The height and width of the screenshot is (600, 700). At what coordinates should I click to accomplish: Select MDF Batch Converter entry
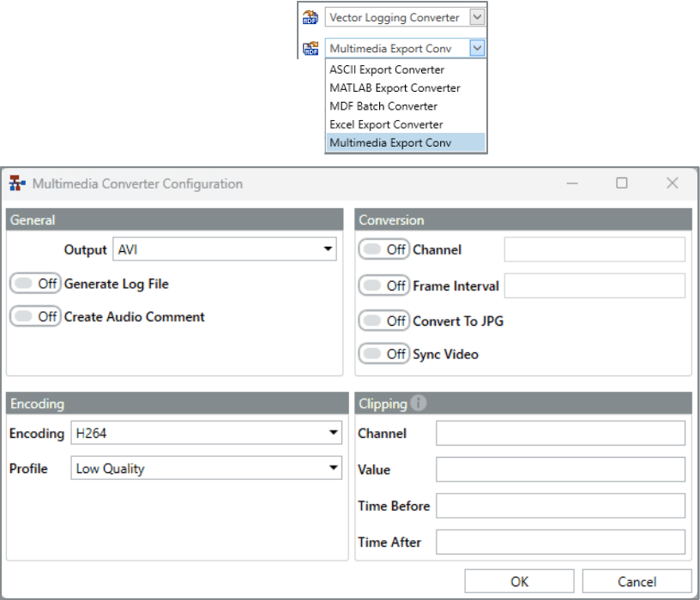click(406, 106)
